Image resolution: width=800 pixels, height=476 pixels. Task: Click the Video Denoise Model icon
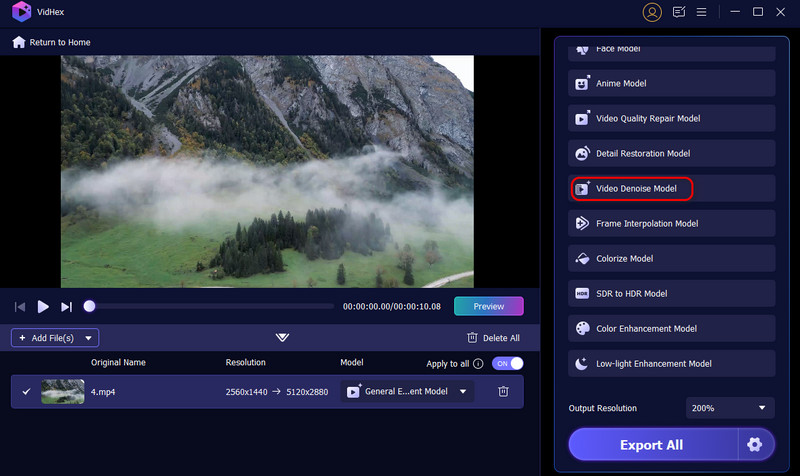coord(582,189)
